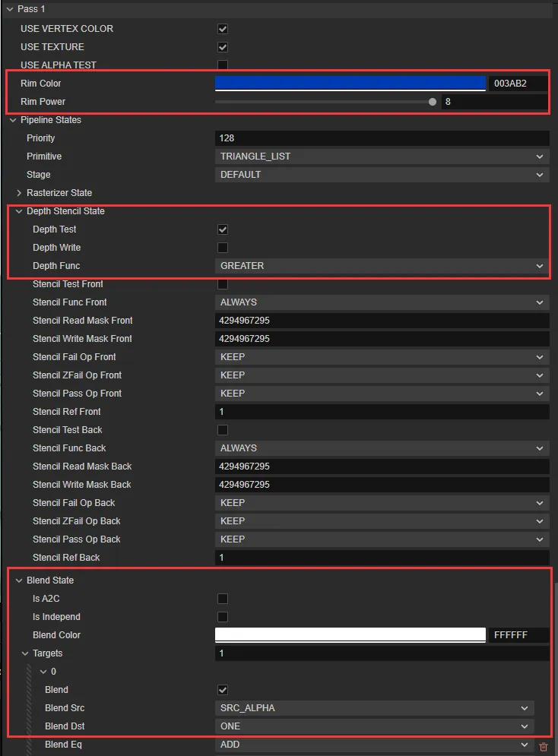
Task: Enable the Depth Write checkbox
Action: point(222,248)
